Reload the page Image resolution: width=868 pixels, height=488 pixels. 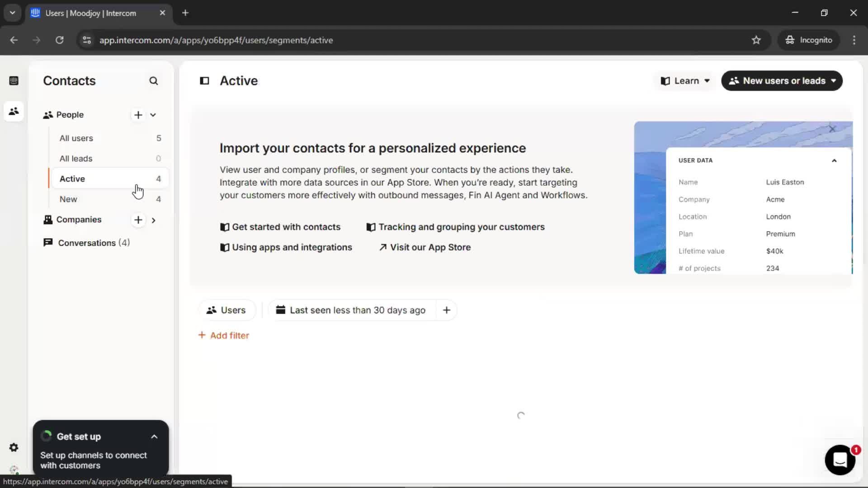click(x=59, y=40)
